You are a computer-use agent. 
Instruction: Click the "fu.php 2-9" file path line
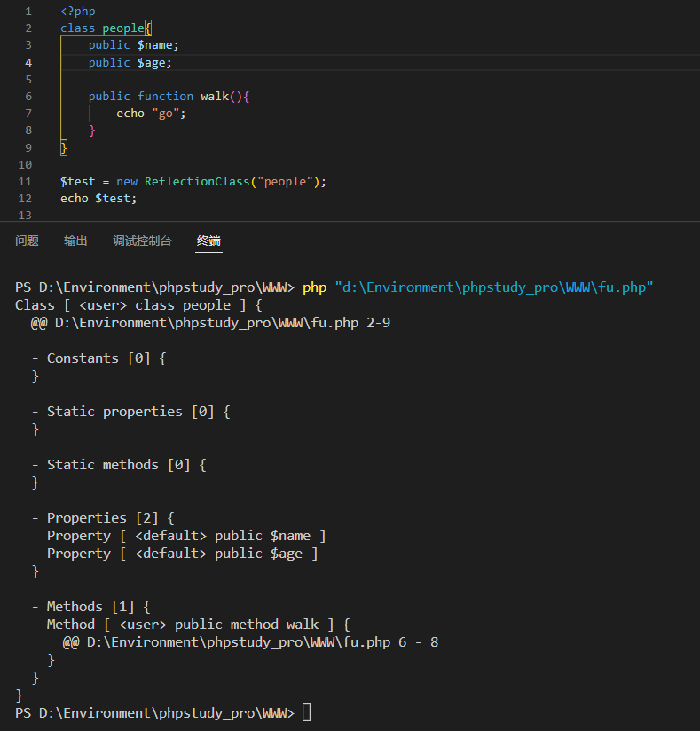pyautogui.click(x=211, y=323)
